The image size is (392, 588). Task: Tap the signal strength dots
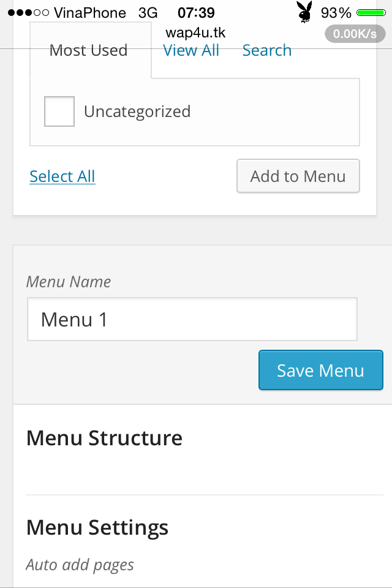tap(28, 13)
